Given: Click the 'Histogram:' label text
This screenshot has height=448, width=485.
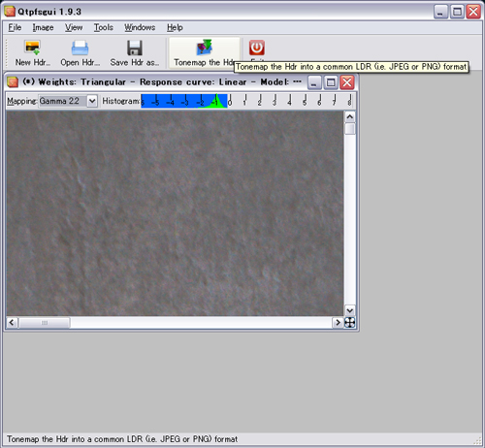Looking at the screenshot, I should [x=121, y=101].
